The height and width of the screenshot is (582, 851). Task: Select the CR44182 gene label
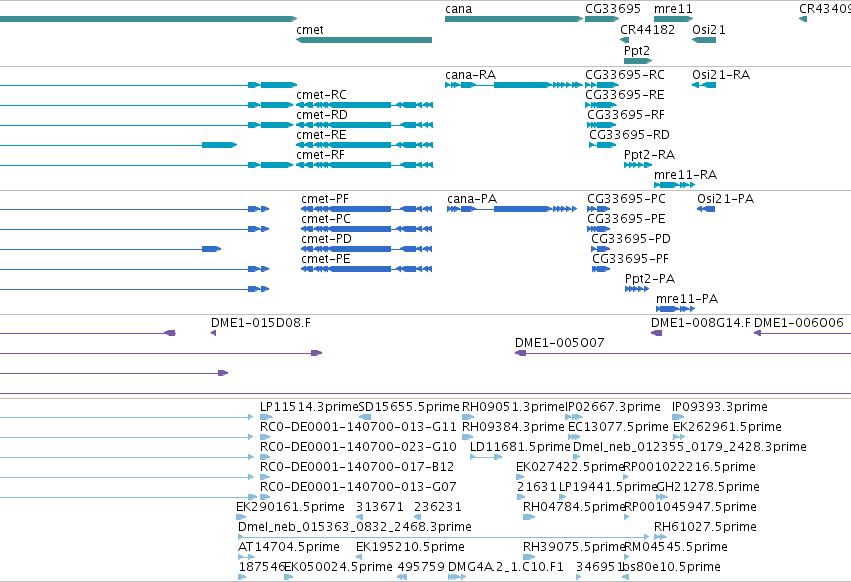pos(647,29)
